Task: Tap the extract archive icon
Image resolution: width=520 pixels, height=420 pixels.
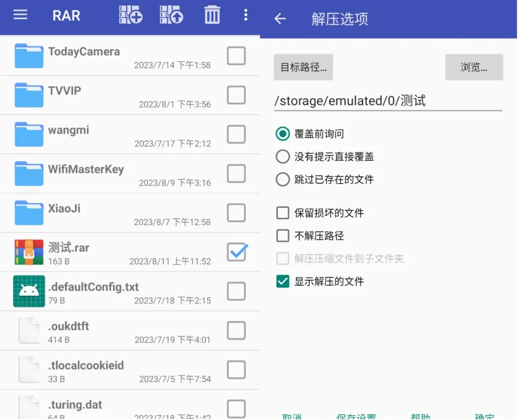Action: pyautogui.click(x=171, y=15)
